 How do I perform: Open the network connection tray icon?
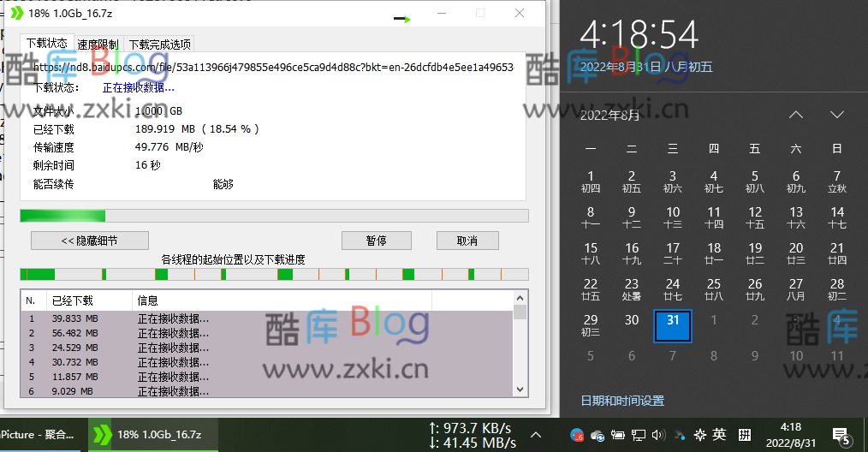(638, 435)
